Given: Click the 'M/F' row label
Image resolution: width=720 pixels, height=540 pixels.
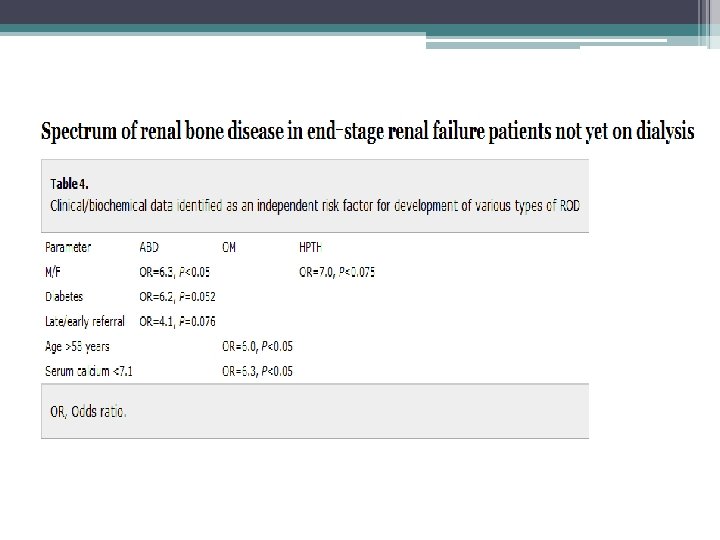Looking at the screenshot, I should point(55,271).
